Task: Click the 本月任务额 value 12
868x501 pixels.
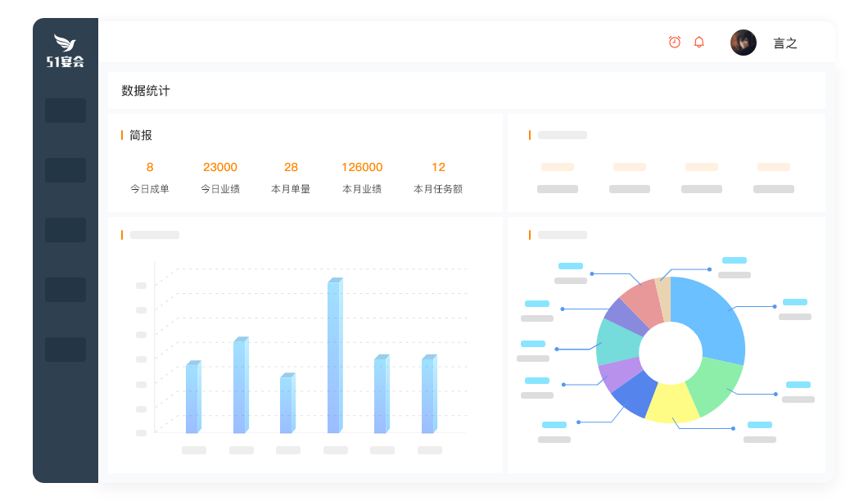Action: point(438,167)
